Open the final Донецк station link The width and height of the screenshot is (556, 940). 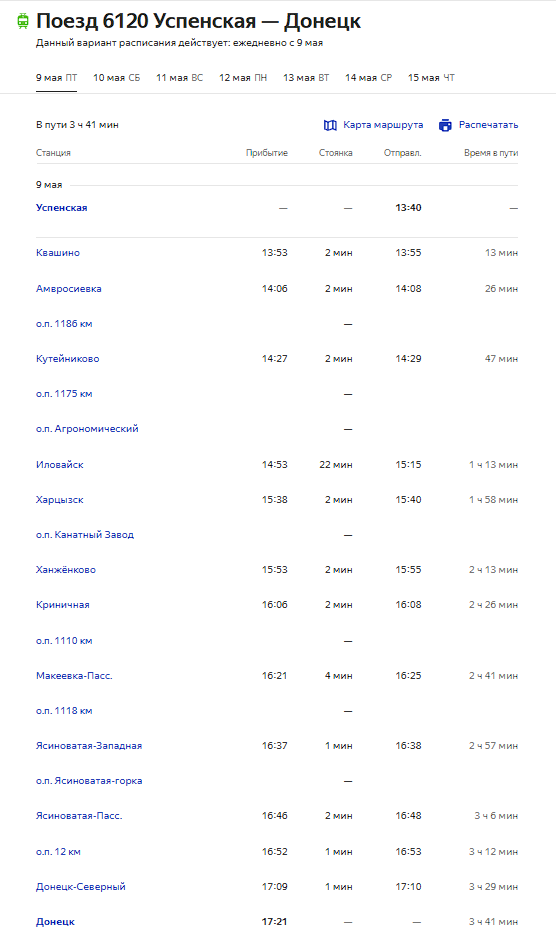55,921
